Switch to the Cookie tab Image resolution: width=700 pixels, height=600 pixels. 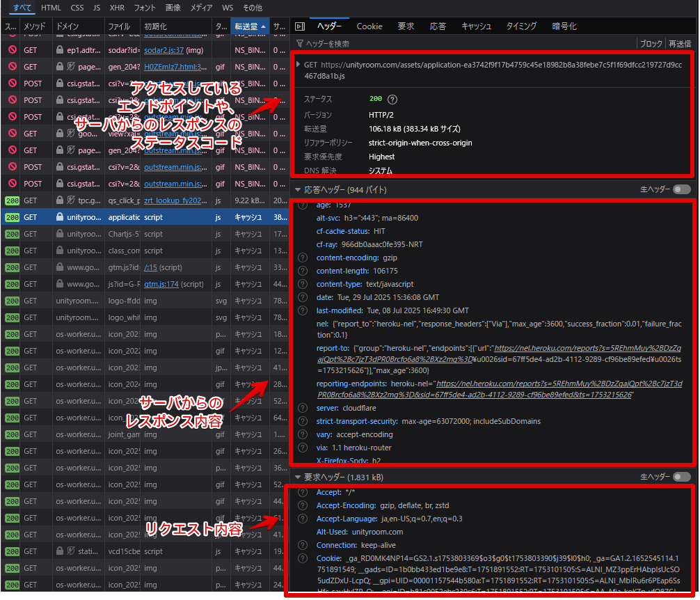[x=369, y=26]
